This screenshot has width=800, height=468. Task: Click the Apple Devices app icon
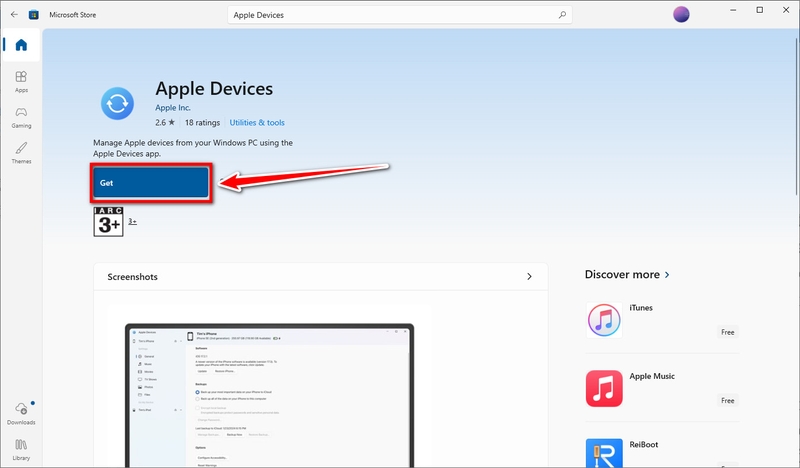click(x=117, y=103)
